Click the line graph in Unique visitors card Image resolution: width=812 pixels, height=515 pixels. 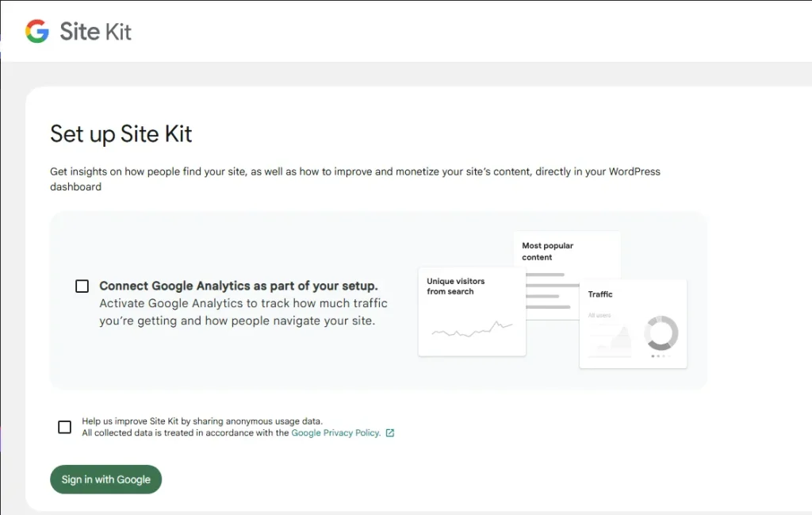(472, 329)
